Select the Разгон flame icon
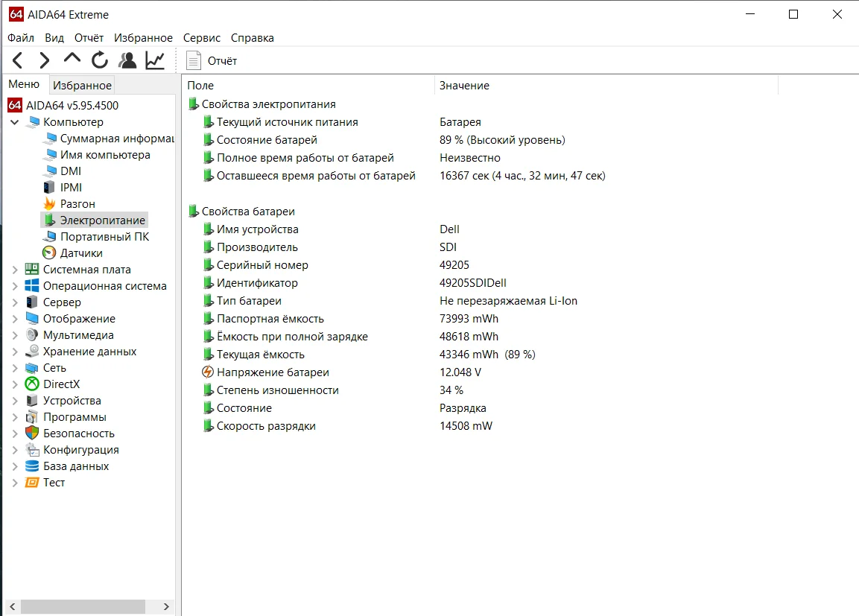859x616 pixels. click(49, 203)
